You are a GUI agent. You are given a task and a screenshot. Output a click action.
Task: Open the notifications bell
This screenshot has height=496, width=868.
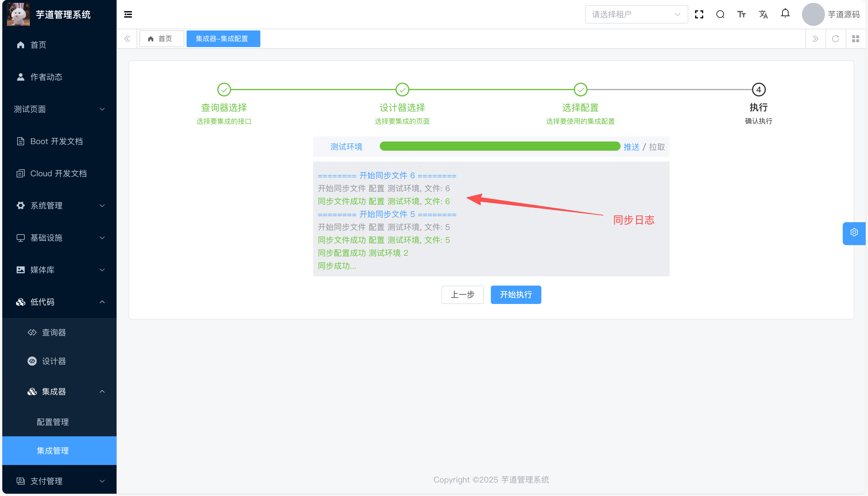[785, 13]
